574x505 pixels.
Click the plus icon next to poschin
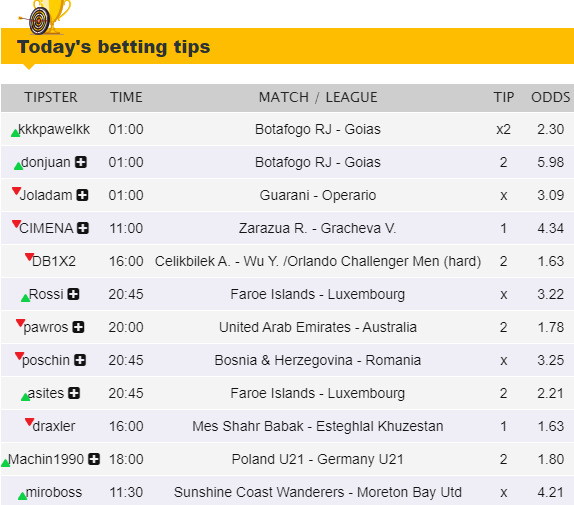point(80,360)
